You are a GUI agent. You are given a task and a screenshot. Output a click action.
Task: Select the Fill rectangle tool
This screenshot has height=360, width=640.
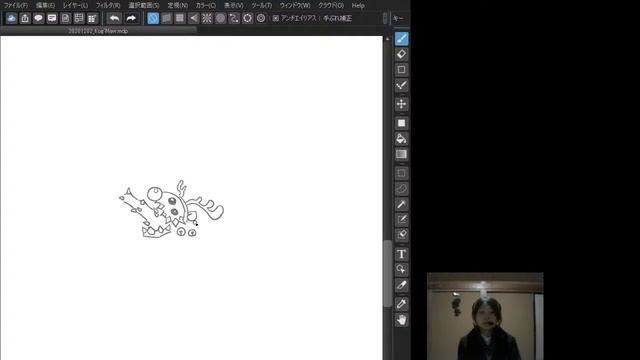(402, 123)
